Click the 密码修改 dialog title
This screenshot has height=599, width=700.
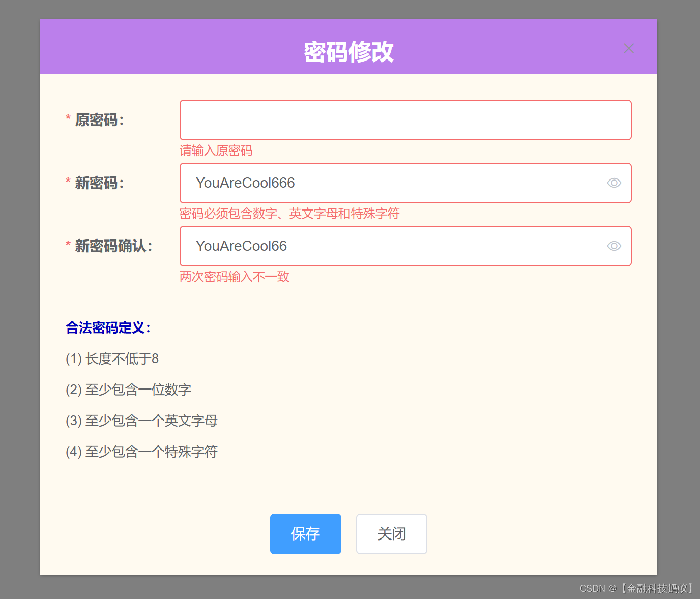pyautogui.click(x=348, y=52)
